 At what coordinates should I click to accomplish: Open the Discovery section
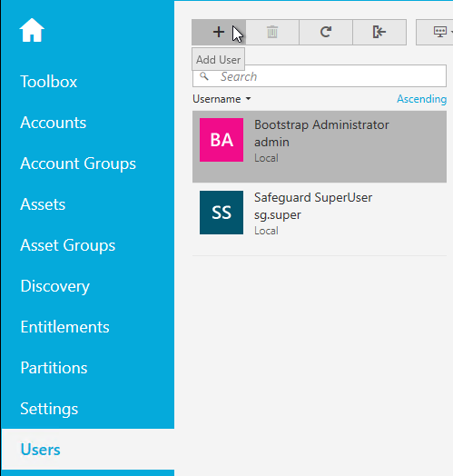point(54,286)
